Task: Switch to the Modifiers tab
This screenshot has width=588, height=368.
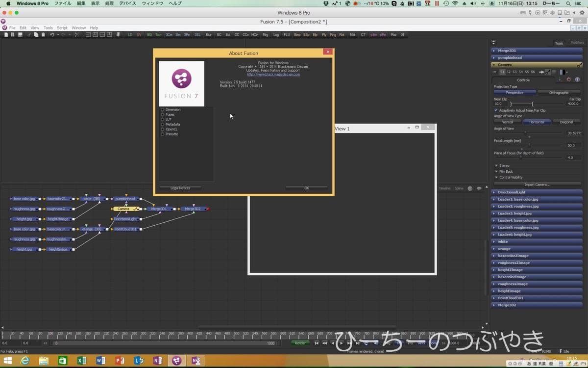Action: (x=577, y=43)
